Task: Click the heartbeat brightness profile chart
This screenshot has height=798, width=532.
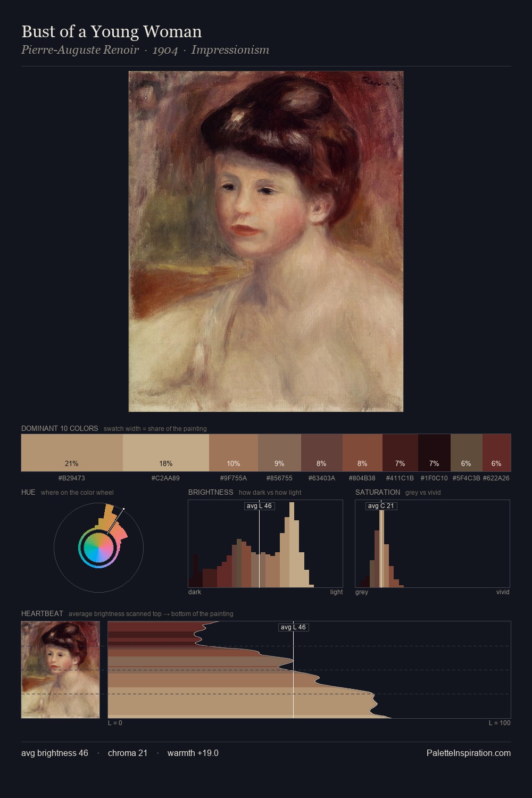Action: [x=309, y=670]
